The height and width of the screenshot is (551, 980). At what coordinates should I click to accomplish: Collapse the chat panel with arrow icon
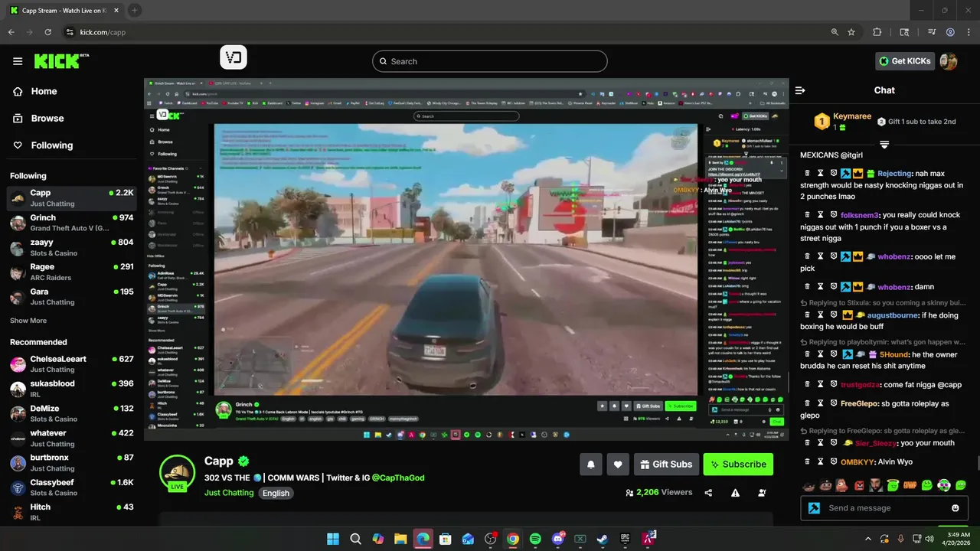800,90
